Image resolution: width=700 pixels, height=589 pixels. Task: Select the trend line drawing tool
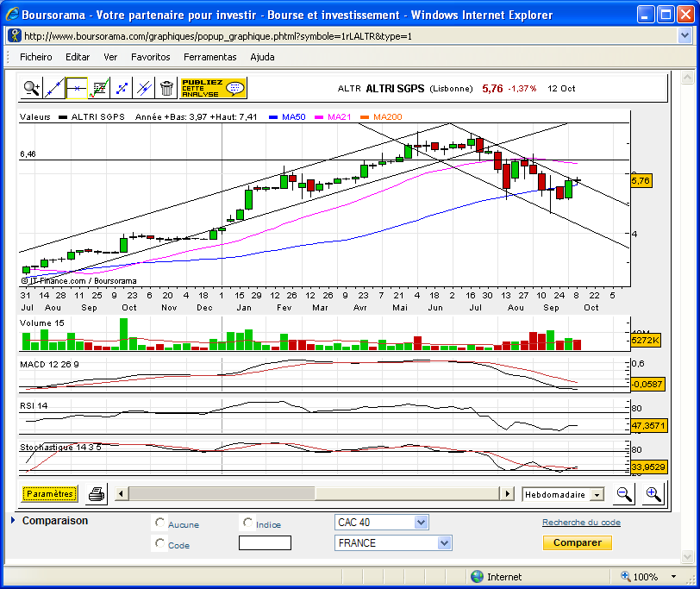54,88
